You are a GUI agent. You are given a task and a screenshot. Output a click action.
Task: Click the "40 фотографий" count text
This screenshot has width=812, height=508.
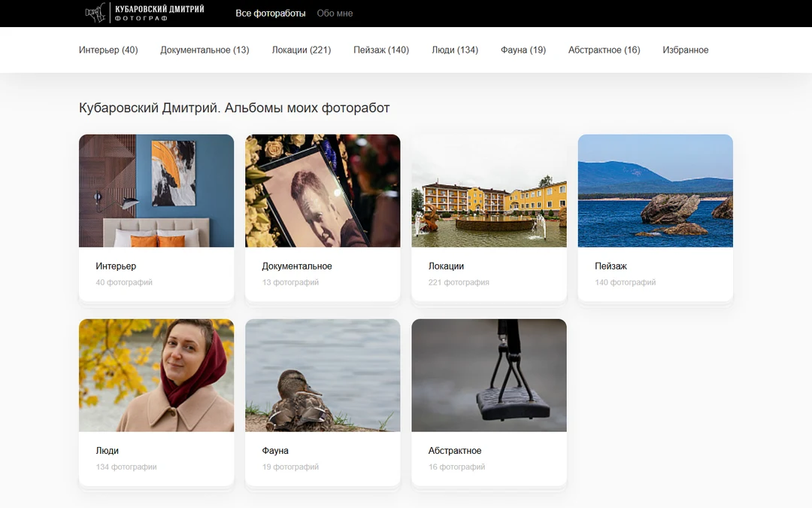[x=124, y=282]
